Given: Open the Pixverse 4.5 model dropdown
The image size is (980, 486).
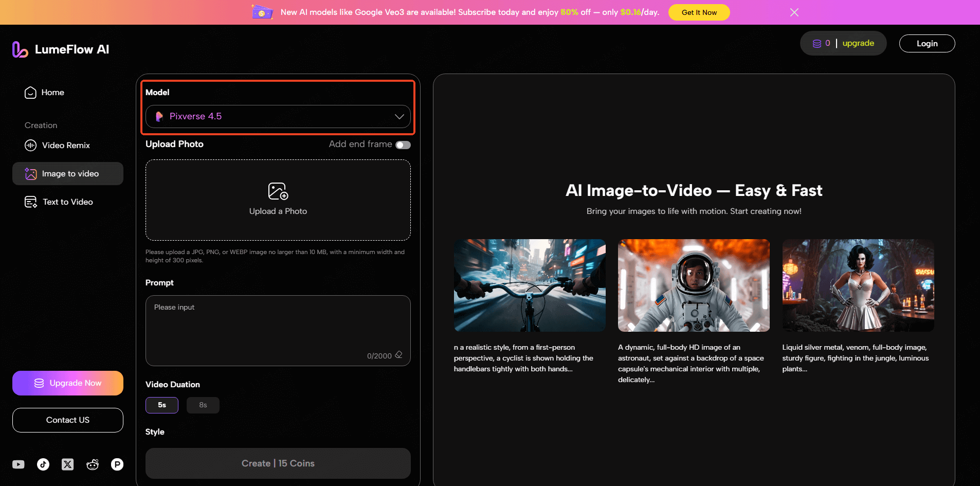Looking at the screenshot, I should pos(278,116).
